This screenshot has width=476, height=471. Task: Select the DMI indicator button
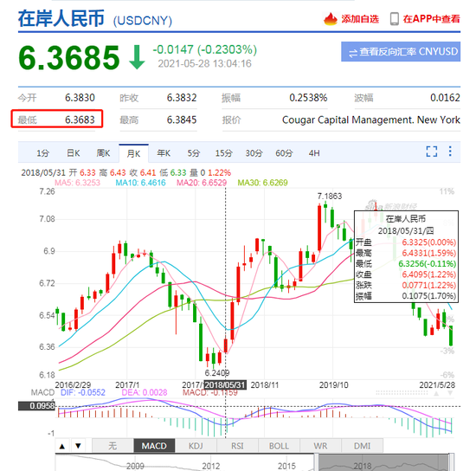coord(362,446)
